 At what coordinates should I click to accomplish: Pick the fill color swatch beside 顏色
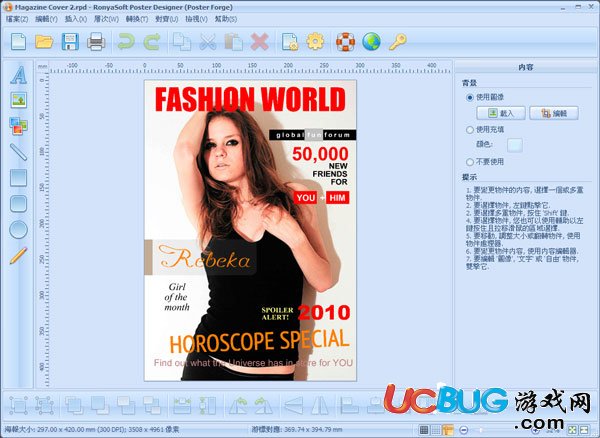pos(515,145)
